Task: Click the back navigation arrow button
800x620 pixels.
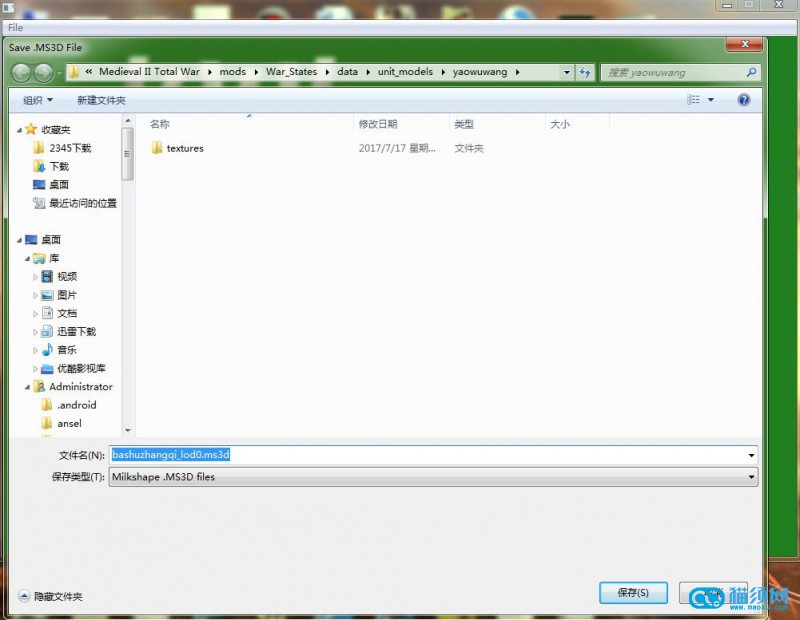Action: [x=21, y=73]
